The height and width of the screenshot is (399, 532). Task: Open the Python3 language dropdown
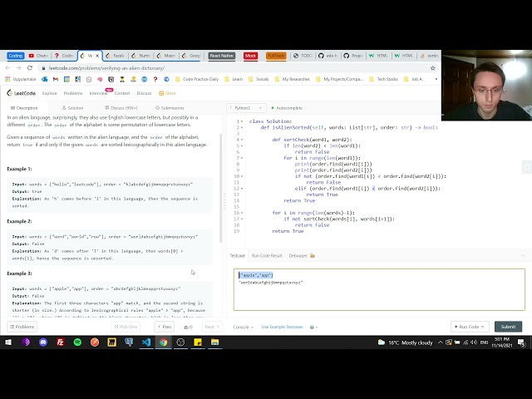click(x=246, y=108)
